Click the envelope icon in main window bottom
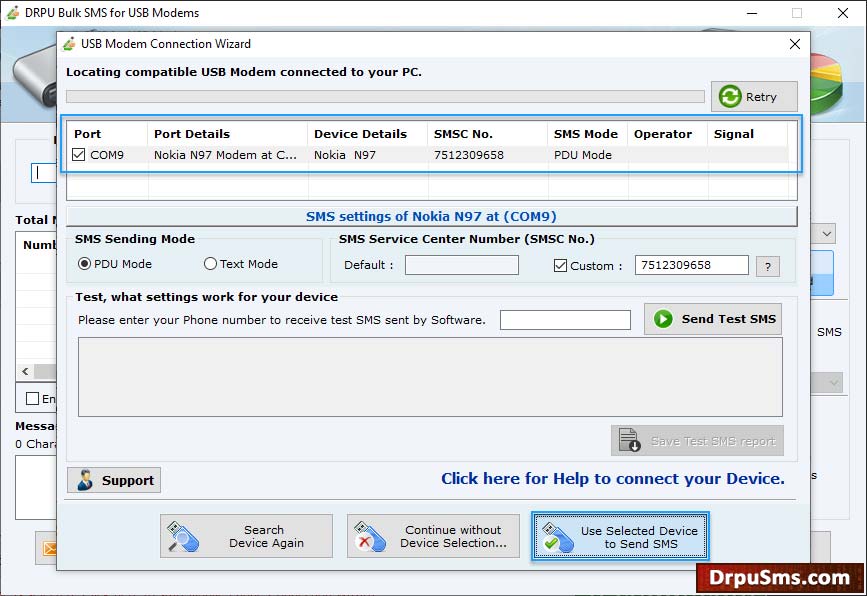Image resolution: width=867 pixels, height=596 pixels. (x=50, y=548)
